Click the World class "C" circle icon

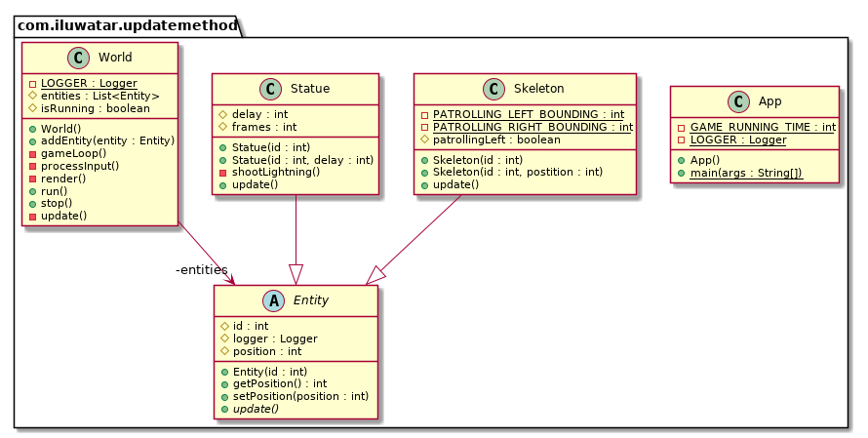tap(82, 58)
